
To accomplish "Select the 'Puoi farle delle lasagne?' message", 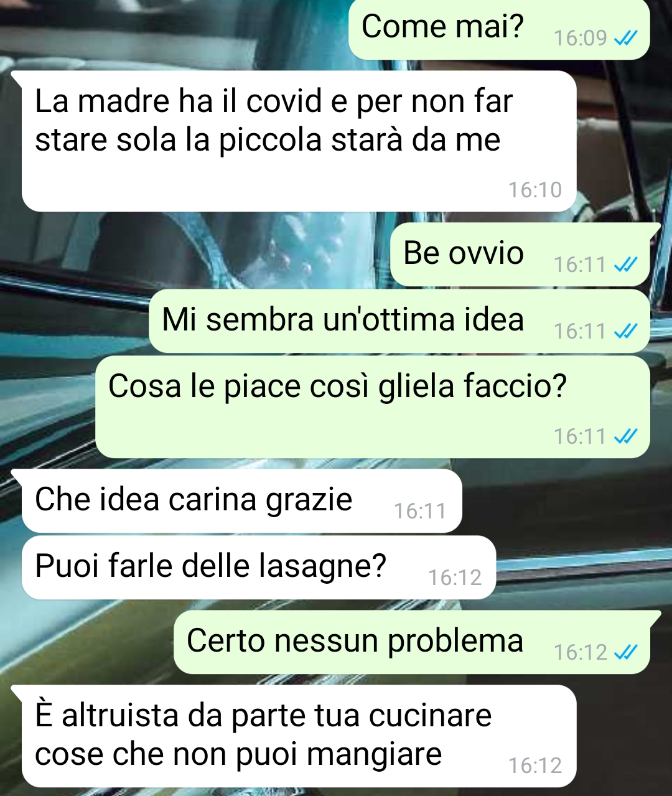I will (259, 568).
